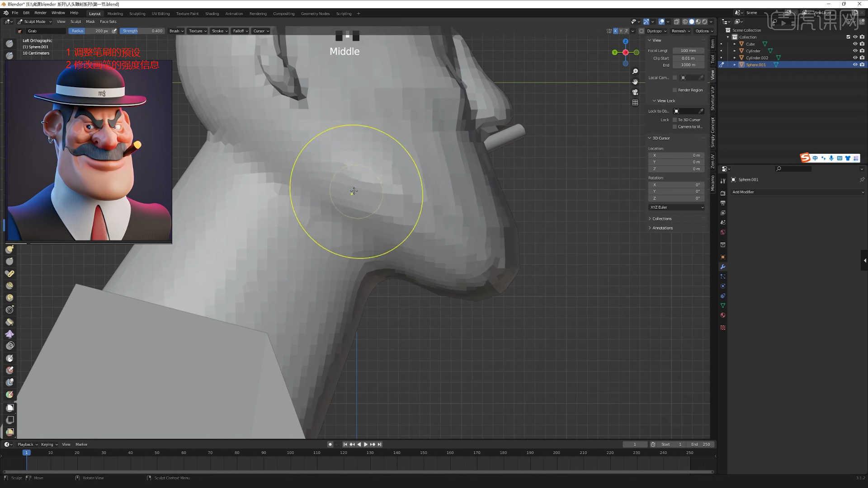Open the Render menu in the top bar

40,13
